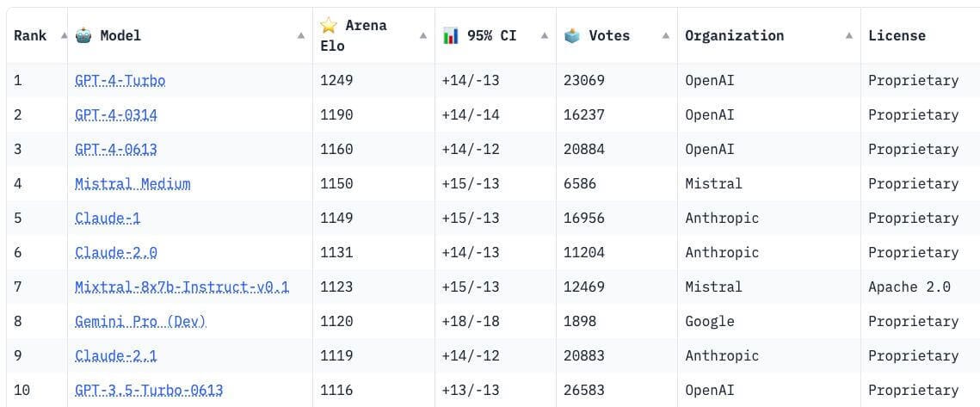Open the Mistral Medium model link
Screen dimensions: 980x407
133,184
